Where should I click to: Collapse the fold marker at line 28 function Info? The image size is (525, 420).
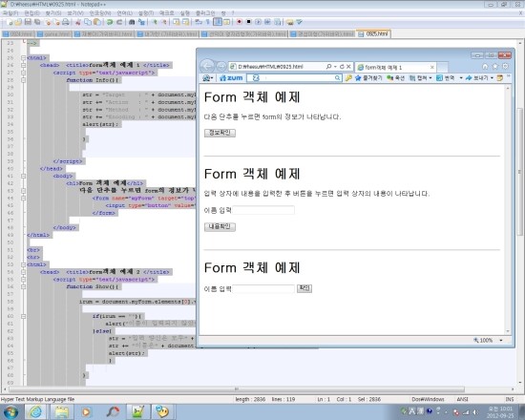(23, 80)
